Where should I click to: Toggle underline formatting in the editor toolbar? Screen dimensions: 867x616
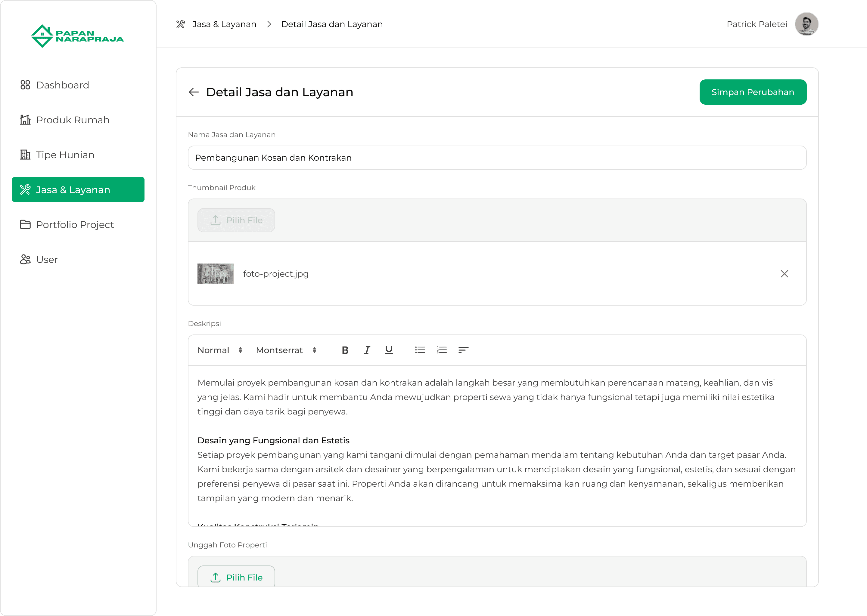coord(389,350)
